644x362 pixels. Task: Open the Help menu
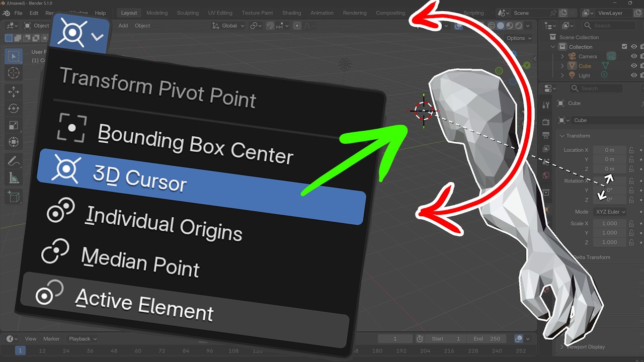pos(100,13)
